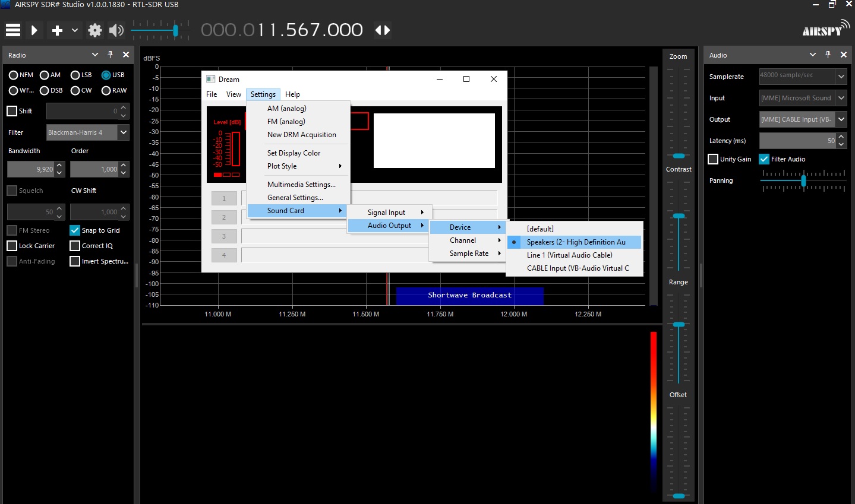The width and height of the screenshot is (855, 504).
Task: Open the gear configuration icon
Action: (x=95, y=30)
